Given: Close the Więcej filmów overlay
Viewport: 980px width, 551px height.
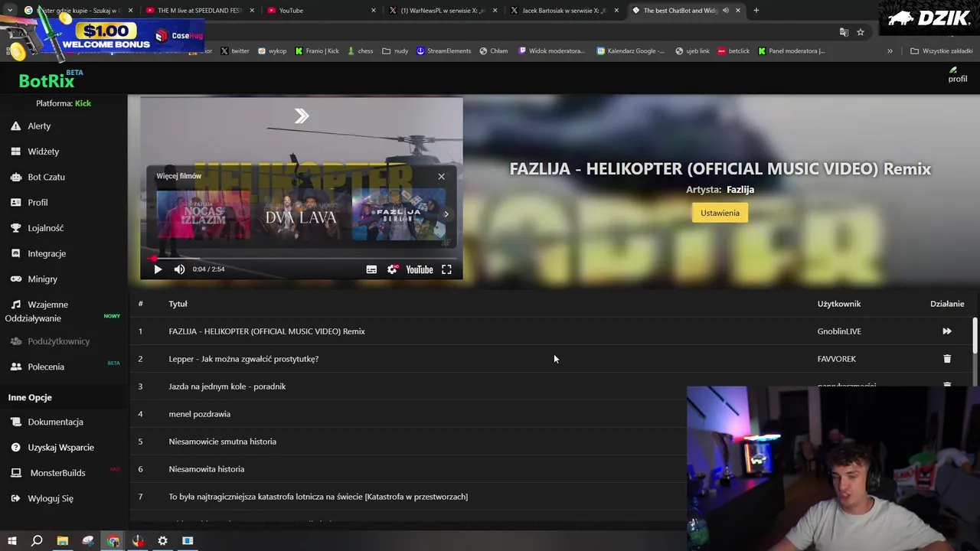Looking at the screenshot, I should [x=441, y=177].
